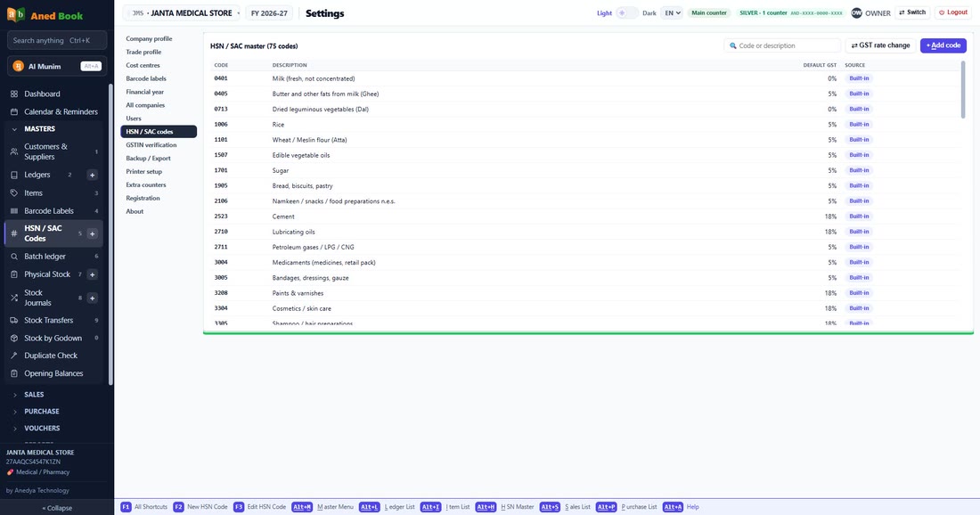Click the Barcode Labels barcode icon
Viewport: 980px width, 515px height.
[14, 211]
